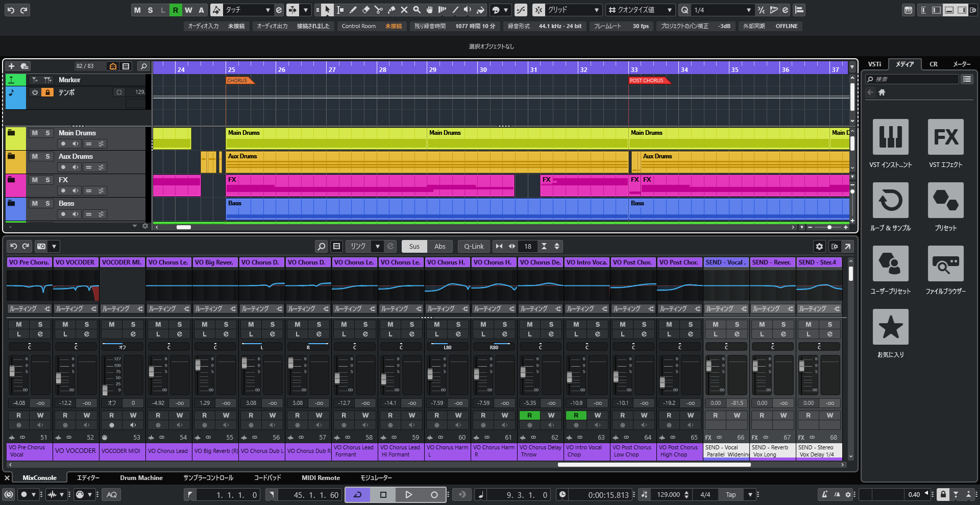Image resolution: width=980 pixels, height=505 pixels.
Task: Open the CR right-zone tab
Action: point(934,64)
